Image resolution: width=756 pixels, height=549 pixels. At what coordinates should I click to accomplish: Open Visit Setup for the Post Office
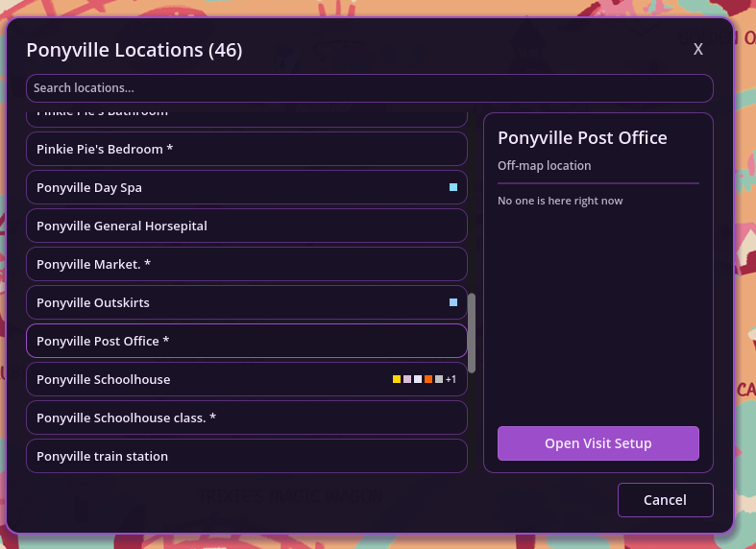pyautogui.click(x=597, y=443)
